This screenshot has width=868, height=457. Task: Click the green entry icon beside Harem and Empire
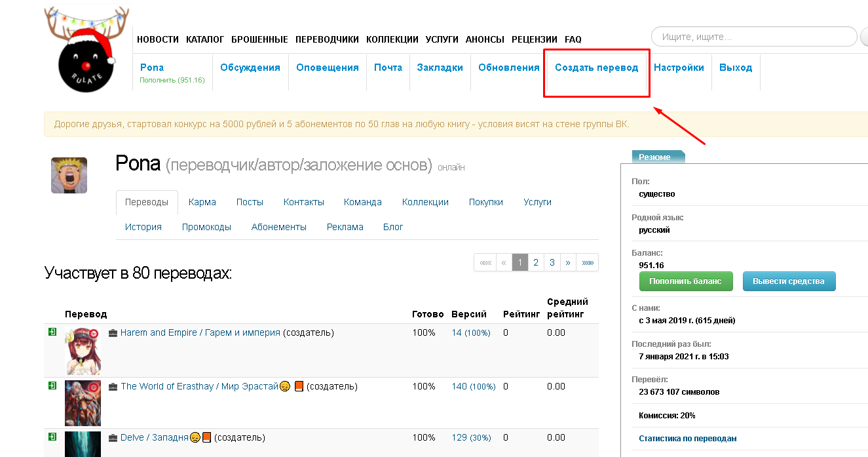52,333
